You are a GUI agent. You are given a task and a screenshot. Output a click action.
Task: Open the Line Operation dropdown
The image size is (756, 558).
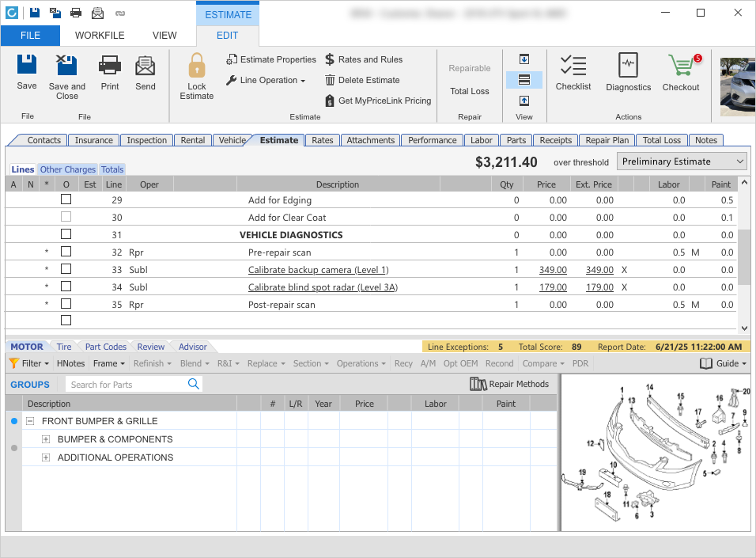point(266,80)
